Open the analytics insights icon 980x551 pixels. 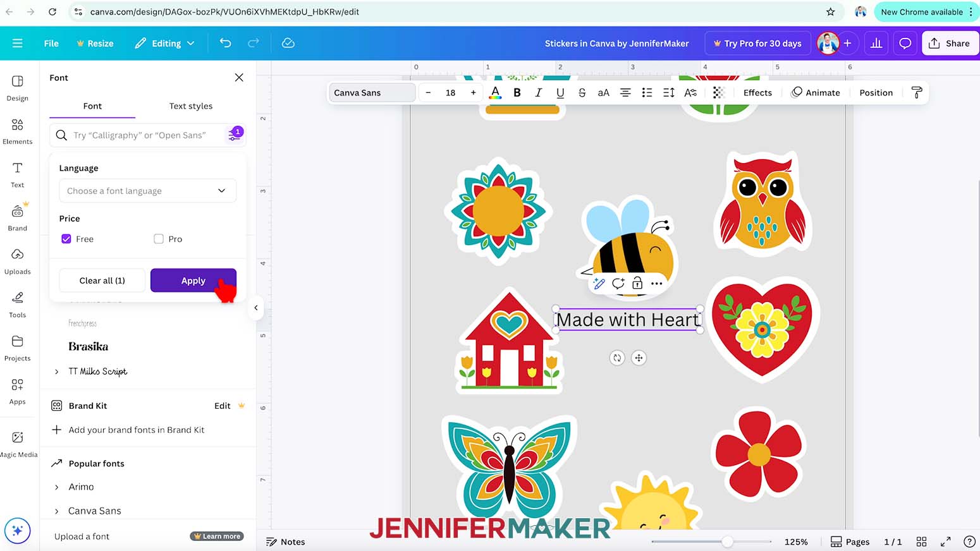[876, 43]
